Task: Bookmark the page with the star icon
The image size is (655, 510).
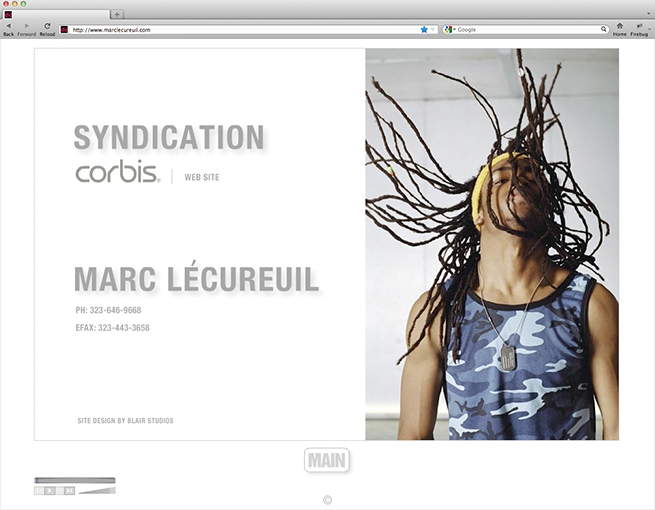Action: point(424,29)
